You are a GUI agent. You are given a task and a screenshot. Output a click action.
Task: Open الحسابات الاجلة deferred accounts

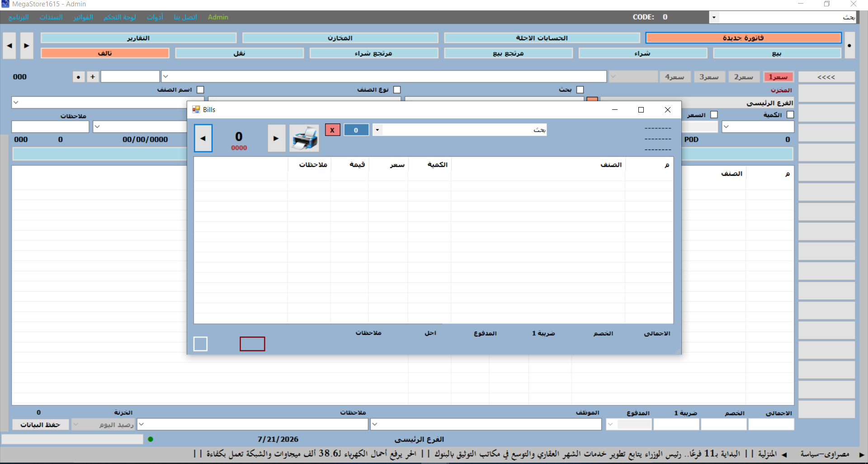(542, 38)
